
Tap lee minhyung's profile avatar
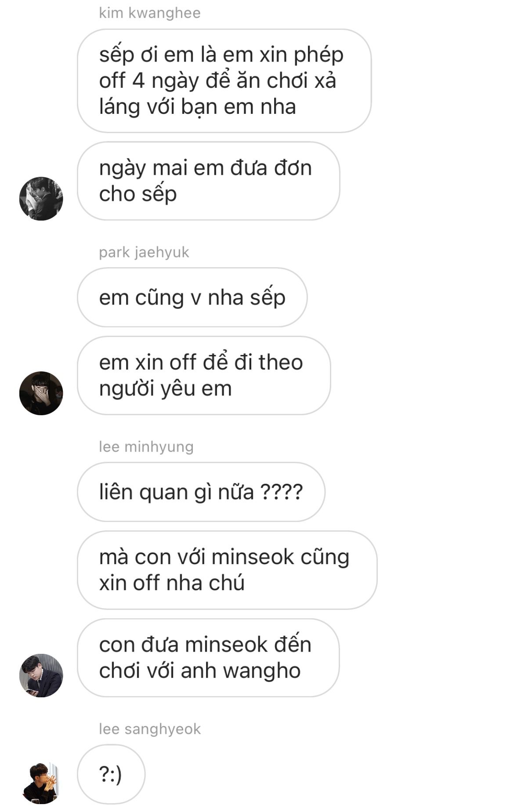point(41,675)
